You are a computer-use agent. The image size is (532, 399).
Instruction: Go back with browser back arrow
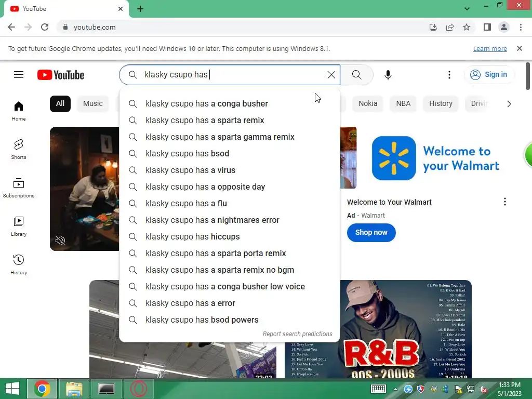[x=11, y=27]
